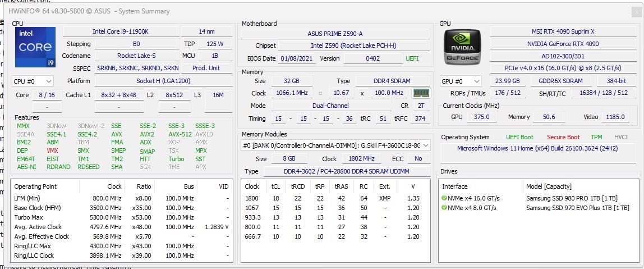Viewport: 644px width, 269px height.
Task: Click the SSPEC value SRKNB, SRKNC, SRKND
Action: 137,68
